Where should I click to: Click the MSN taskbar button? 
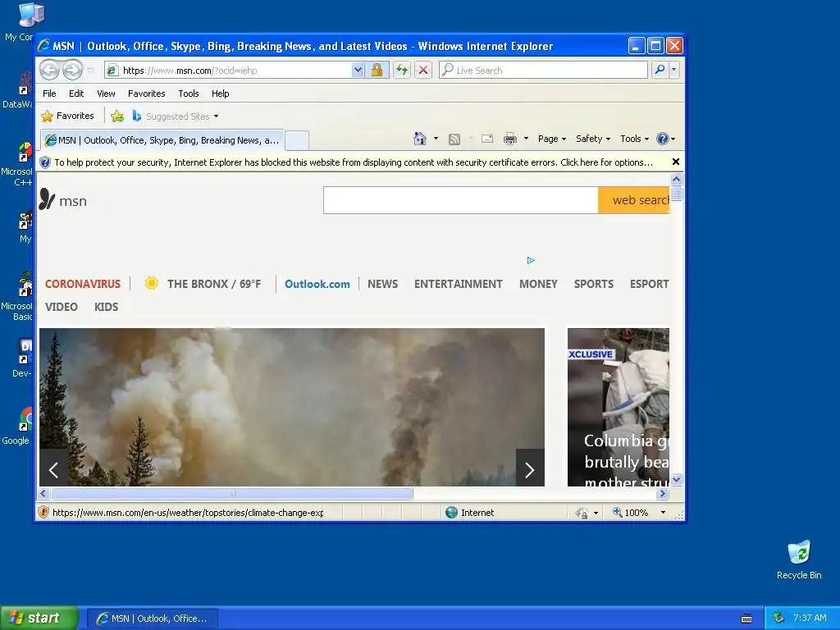pyautogui.click(x=153, y=619)
